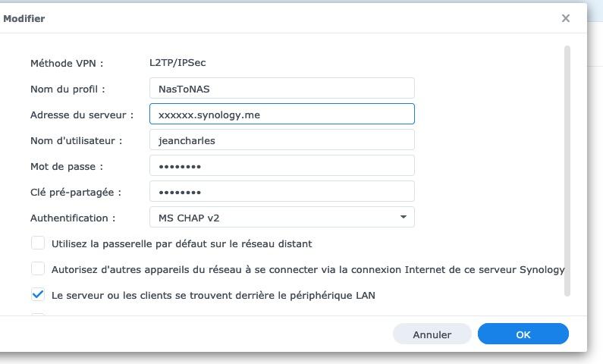Click the Méthode VPN label
The width and height of the screenshot is (603, 364).
pos(66,63)
